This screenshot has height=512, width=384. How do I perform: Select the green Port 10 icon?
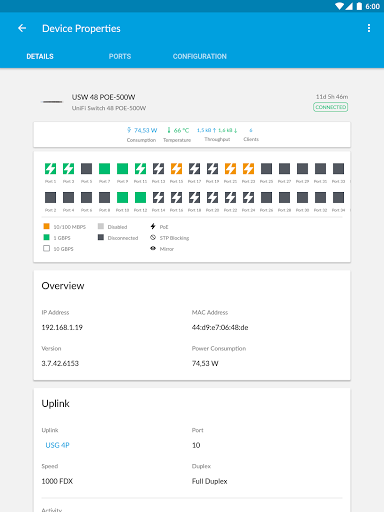(x=122, y=197)
